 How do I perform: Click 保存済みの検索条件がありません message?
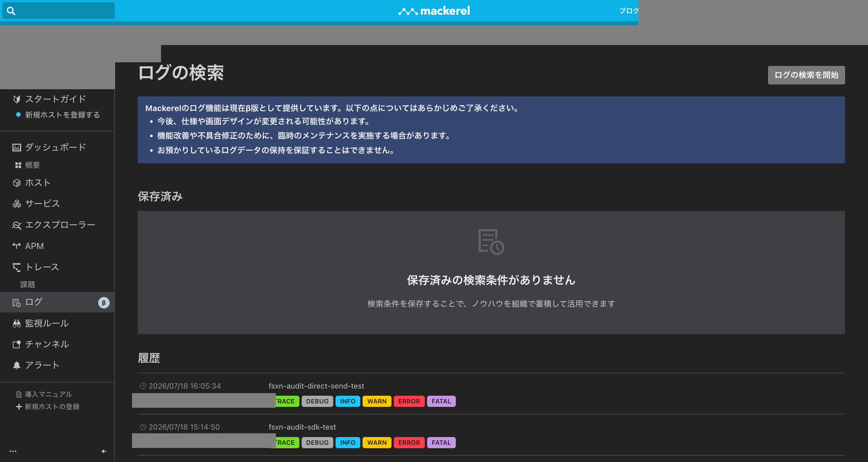(491, 280)
